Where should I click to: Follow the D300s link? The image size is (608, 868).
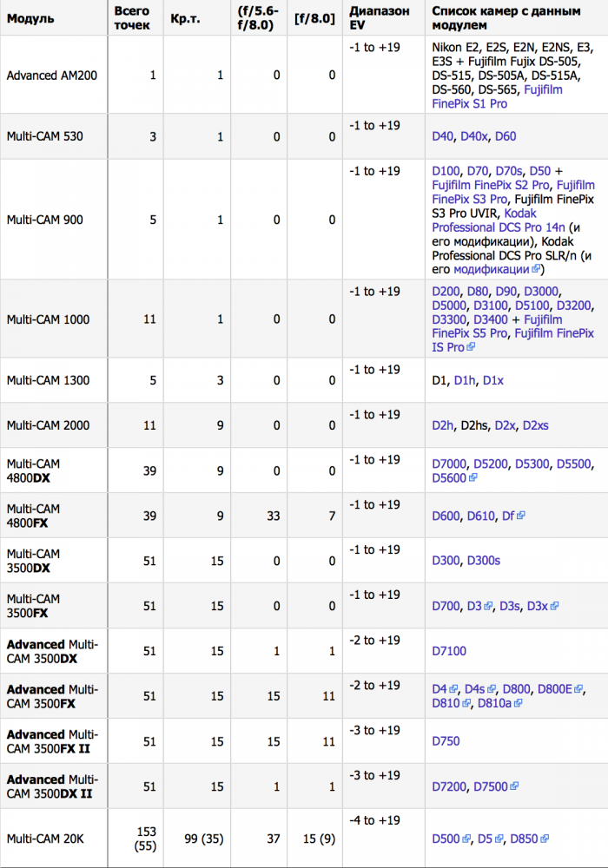(x=484, y=561)
